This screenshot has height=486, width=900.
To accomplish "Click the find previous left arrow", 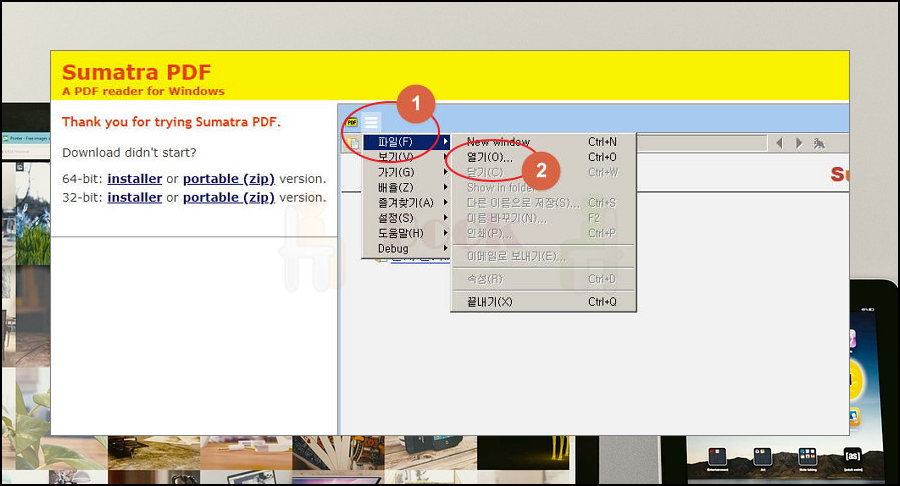I will [779, 143].
